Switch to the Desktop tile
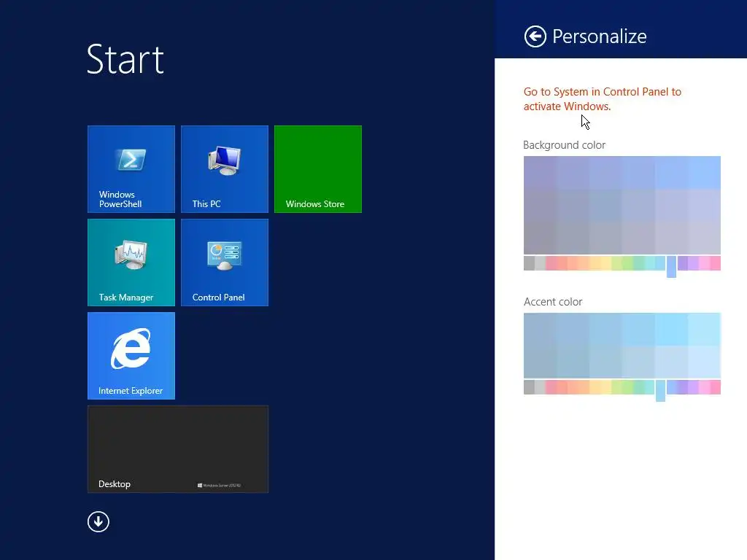This screenshot has width=747, height=560. (178, 449)
